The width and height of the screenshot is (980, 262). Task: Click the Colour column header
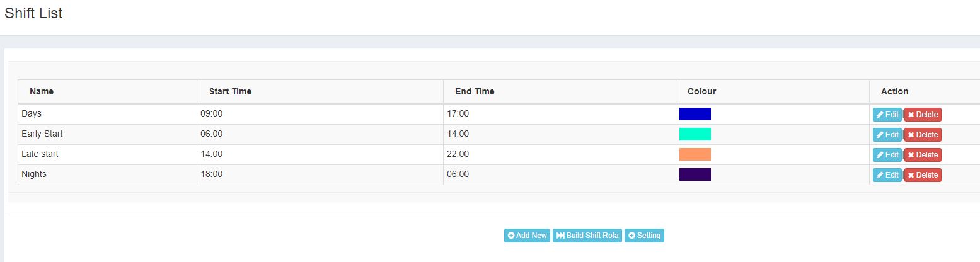tap(701, 91)
